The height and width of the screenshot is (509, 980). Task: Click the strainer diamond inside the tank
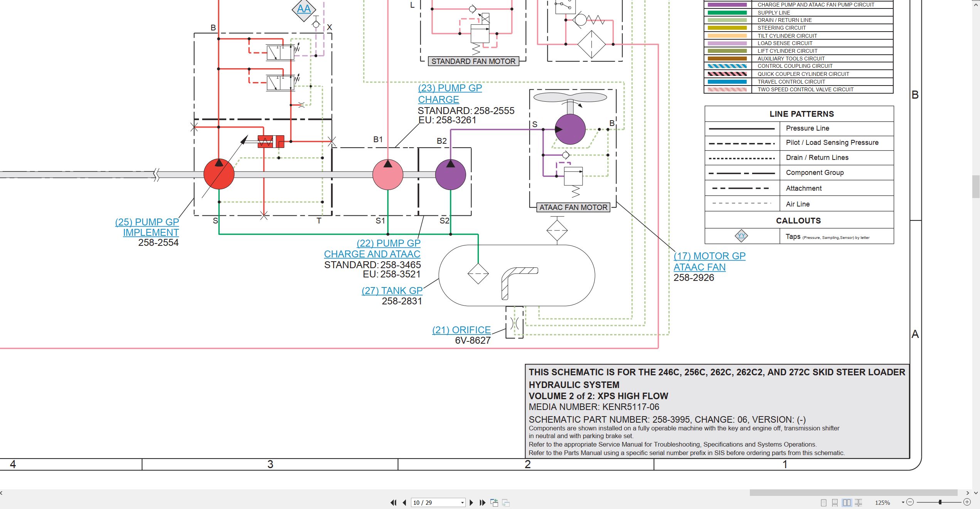coord(478,274)
